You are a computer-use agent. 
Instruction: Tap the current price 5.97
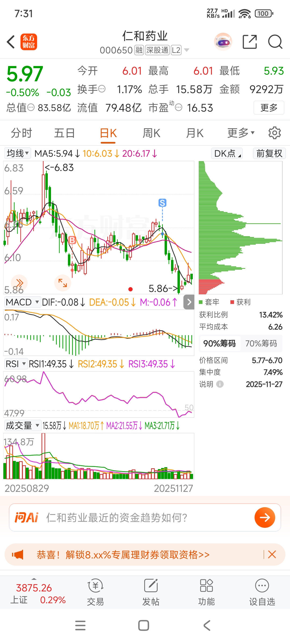(25, 74)
